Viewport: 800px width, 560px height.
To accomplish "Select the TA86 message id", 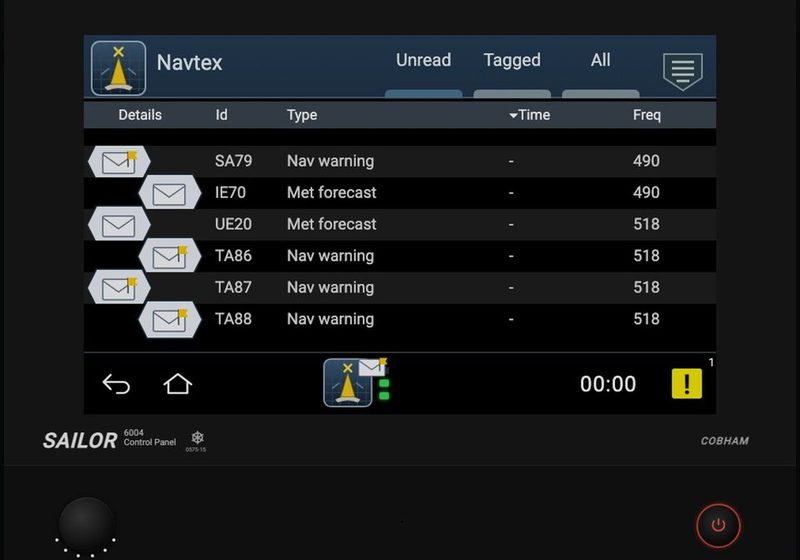I will coord(233,256).
